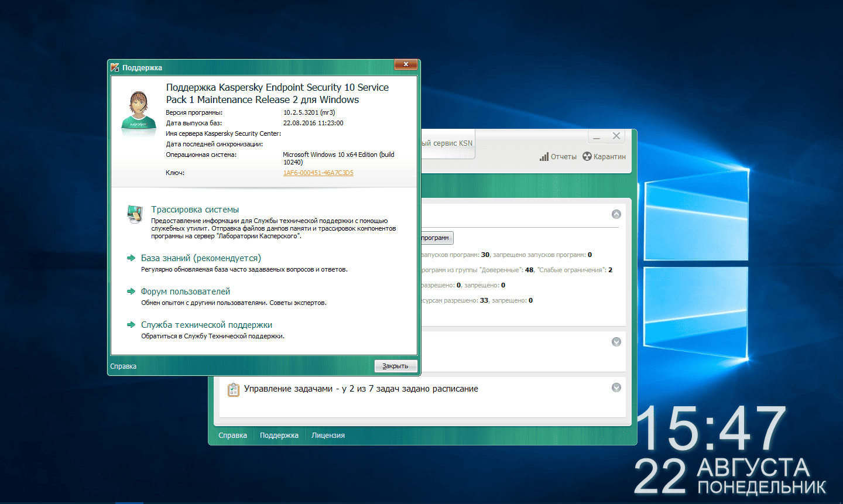Click the version text 10.2.5.3201 (mr3)
This screenshot has height=504, width=843.
point(309,112)
